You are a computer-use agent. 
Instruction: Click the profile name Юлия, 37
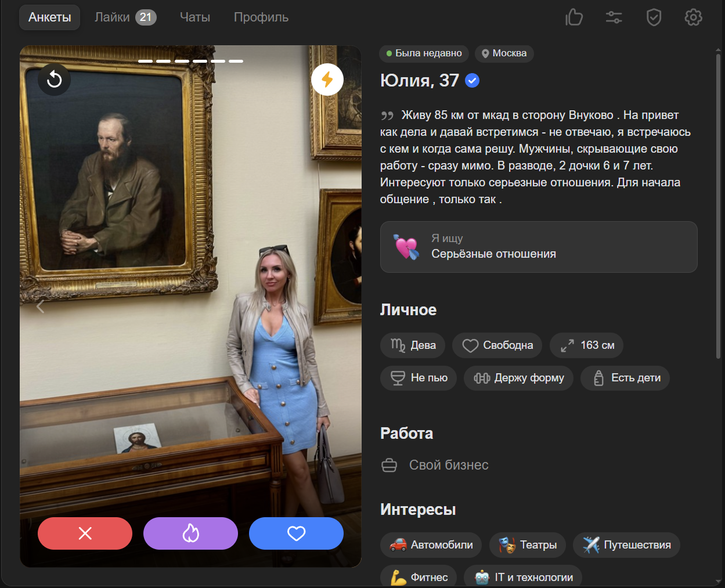tap(420, 81)
